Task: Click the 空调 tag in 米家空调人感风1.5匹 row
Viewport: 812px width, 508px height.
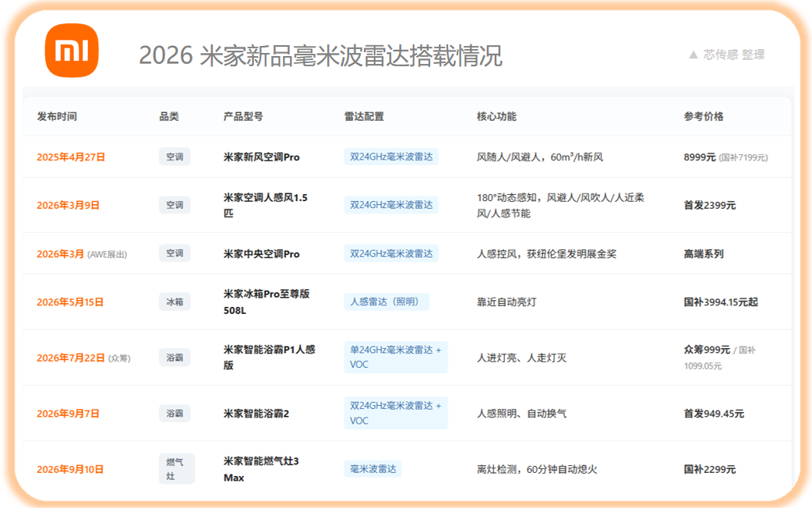Action: click(x=175, y=205)
